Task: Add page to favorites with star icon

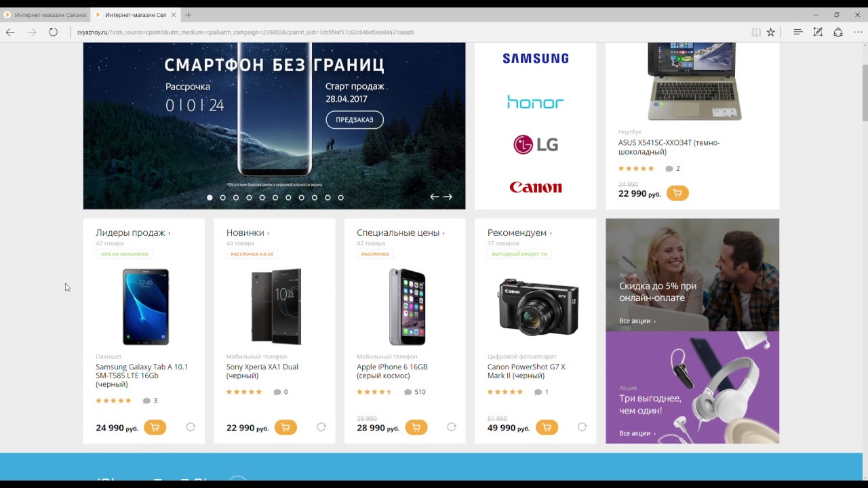Action: (x=770, y=32)
